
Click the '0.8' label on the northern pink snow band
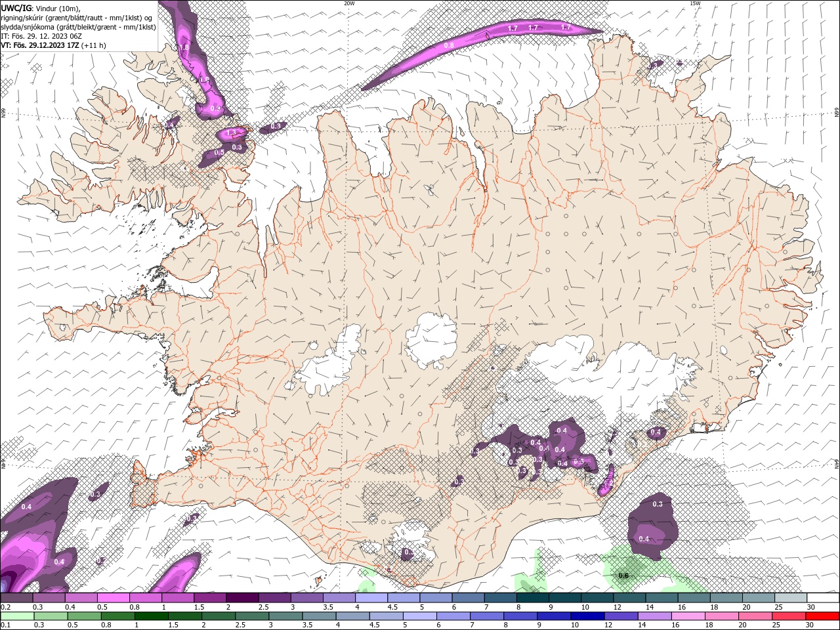[x=449, y=45]
